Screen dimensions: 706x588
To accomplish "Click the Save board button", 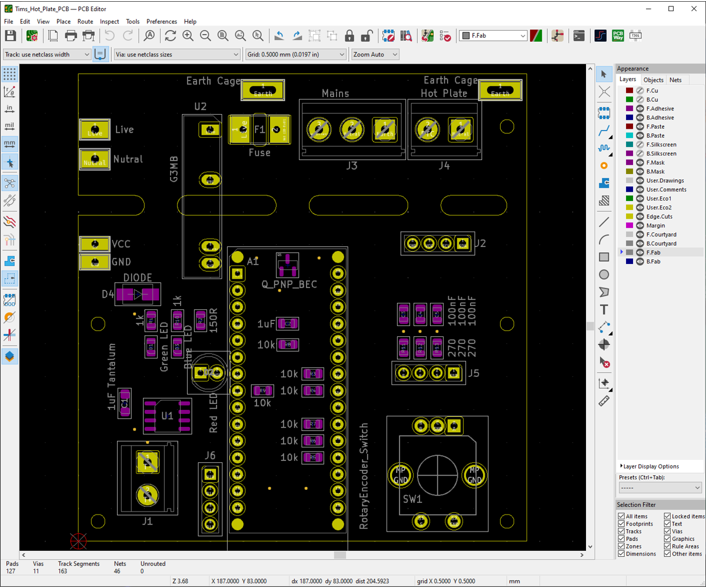I will pyautogui.click(x=10, y=35).
